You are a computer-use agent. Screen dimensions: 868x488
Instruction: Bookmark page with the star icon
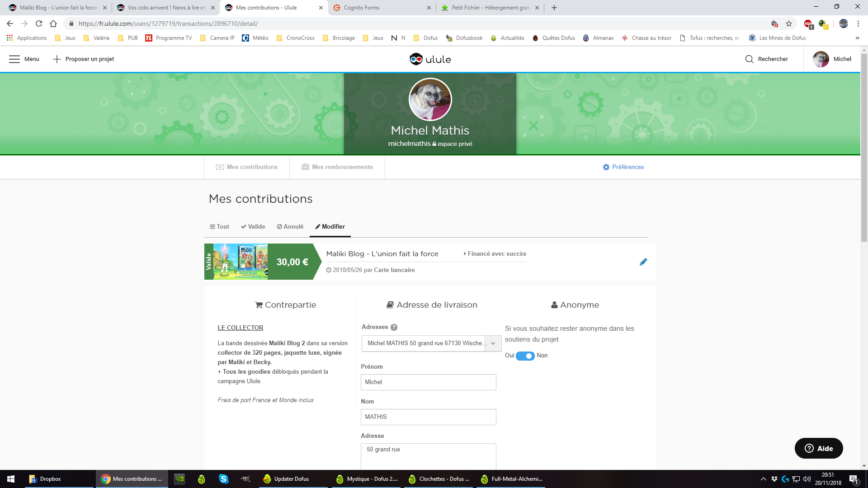tap(789, 23)
